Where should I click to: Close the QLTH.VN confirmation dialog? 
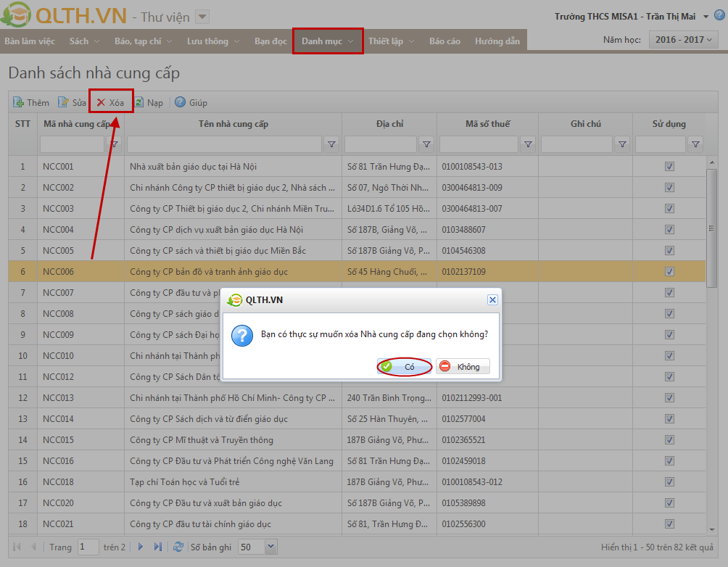coord(492,300)
